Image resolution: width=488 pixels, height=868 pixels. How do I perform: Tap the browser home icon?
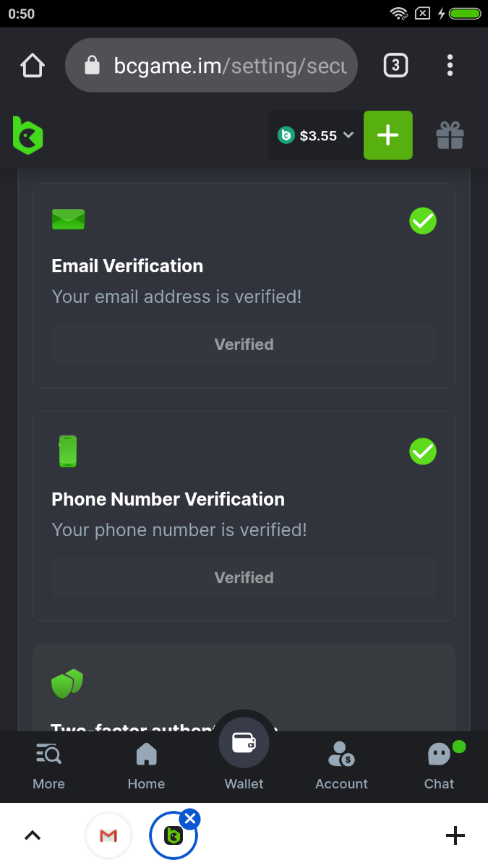[x=33, y=66]
